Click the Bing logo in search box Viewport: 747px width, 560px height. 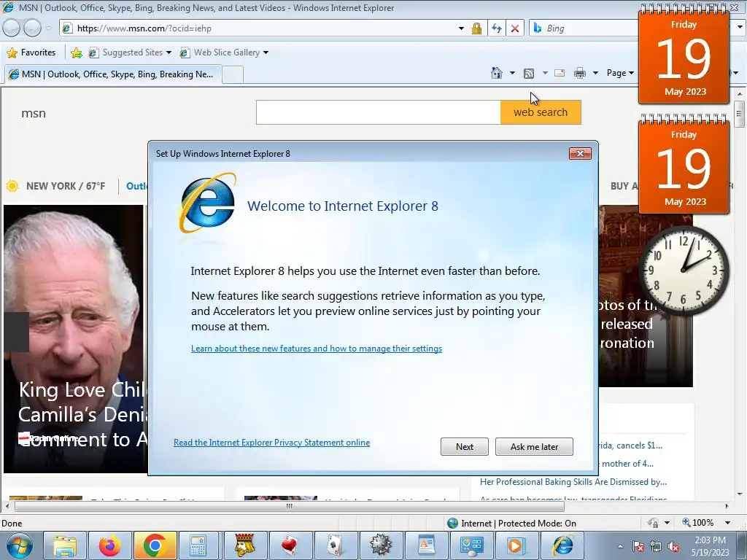coord(538,28)
